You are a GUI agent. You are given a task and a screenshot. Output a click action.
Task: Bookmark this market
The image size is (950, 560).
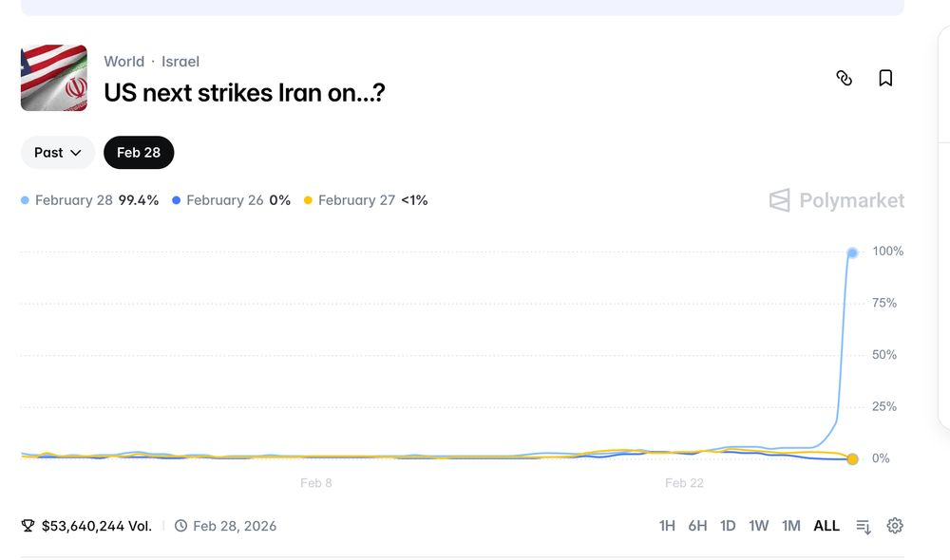click(885, 78)
